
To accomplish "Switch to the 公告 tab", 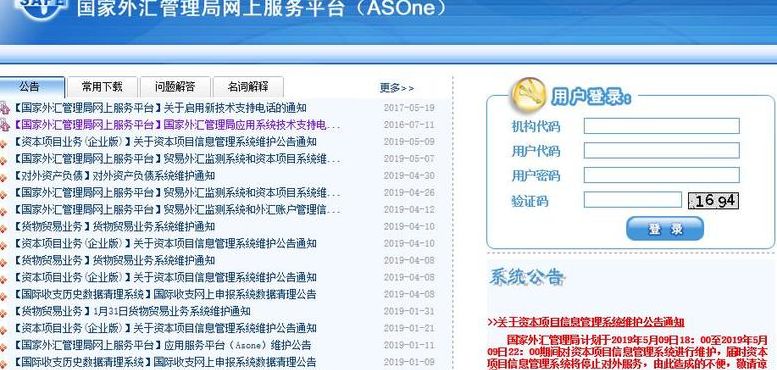I will point(30,87).
